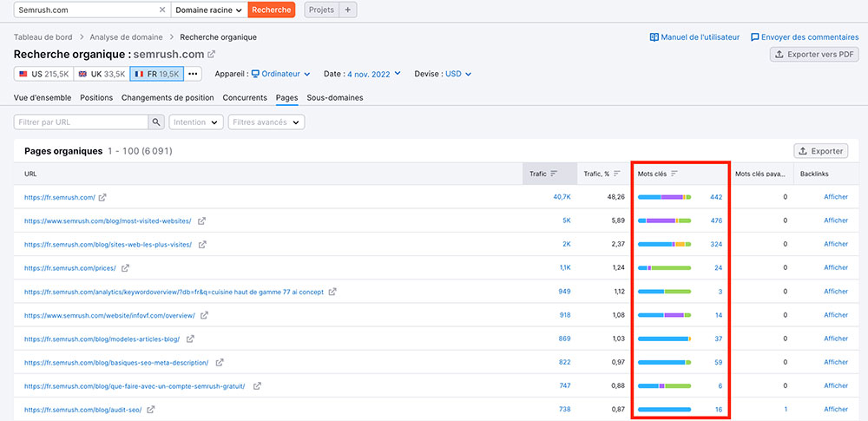Click keyword count 476
Screen dimensions: 868x421
pyautogui.click(x=716, y=221)
